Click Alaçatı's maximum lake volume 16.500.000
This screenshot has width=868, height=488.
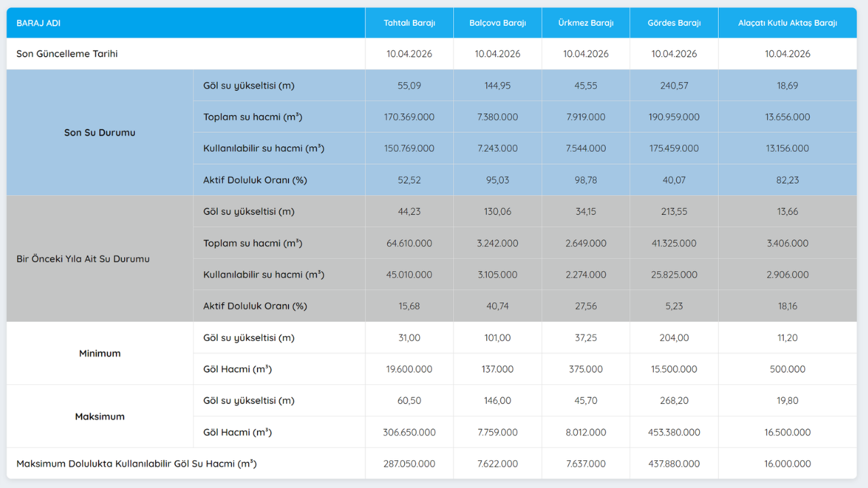click(x=787, y=432)
